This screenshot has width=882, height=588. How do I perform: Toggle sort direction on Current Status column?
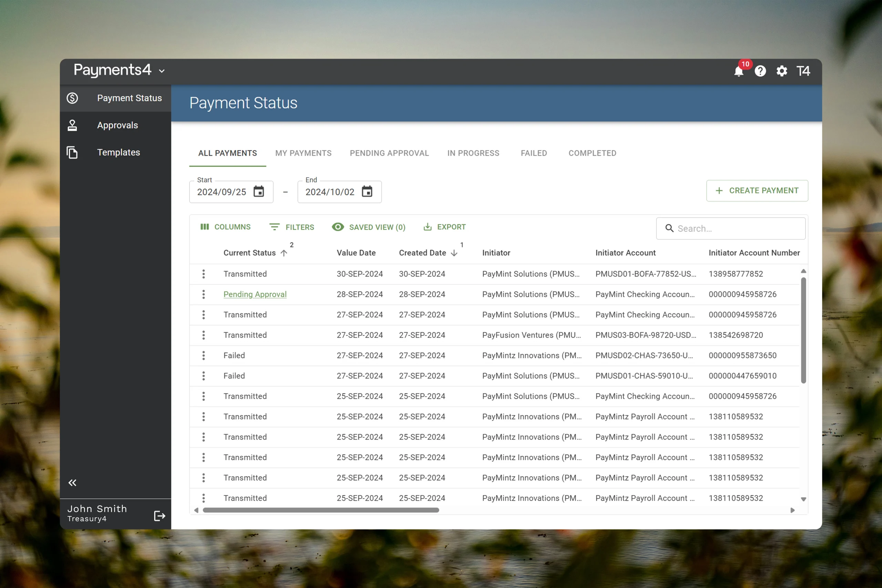(x=284, y=253)
